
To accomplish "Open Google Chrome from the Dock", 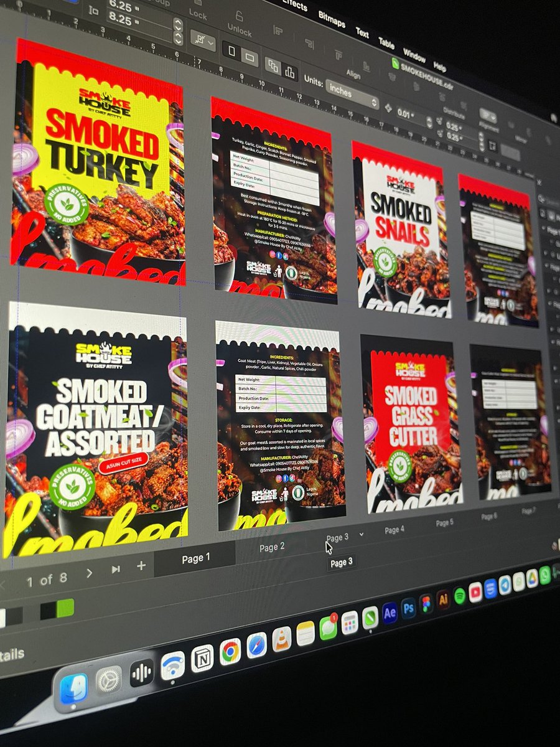I will (230, 652).
